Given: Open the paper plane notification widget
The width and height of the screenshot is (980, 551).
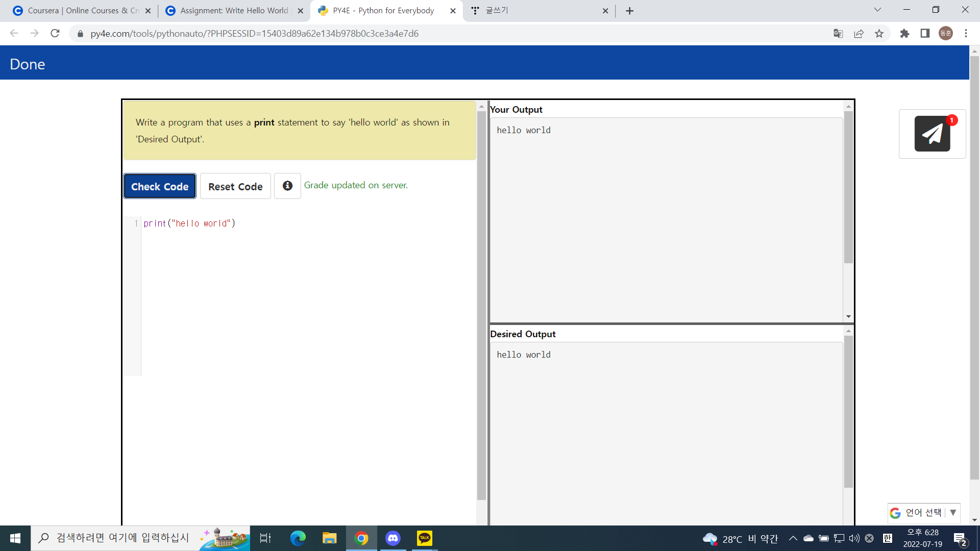Looking at the screenshot, I should [x=932, y=134].
